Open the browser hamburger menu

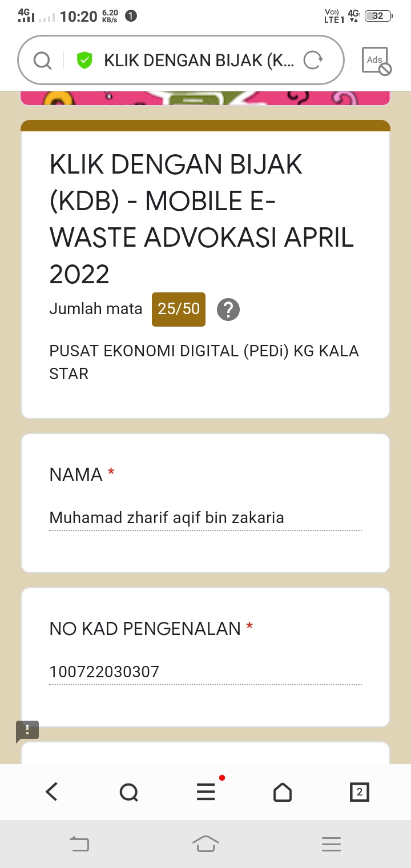pos(206,791)
